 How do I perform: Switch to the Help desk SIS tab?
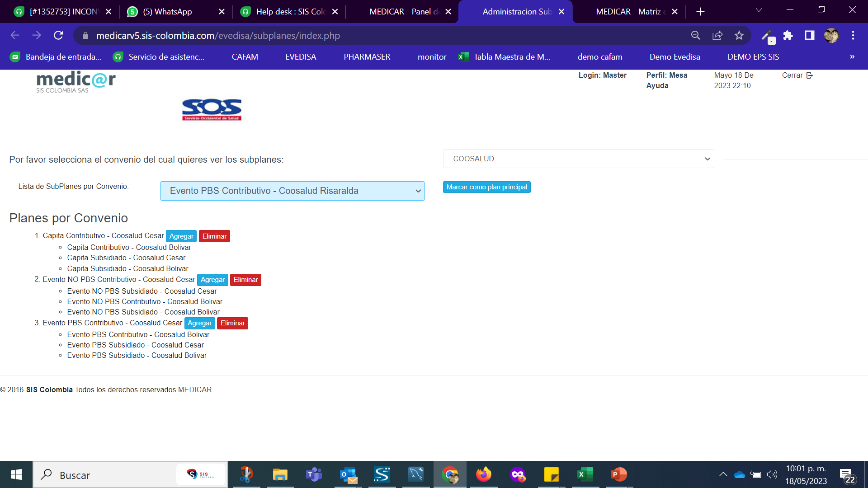pyautogui.click(x=289, y=12)
